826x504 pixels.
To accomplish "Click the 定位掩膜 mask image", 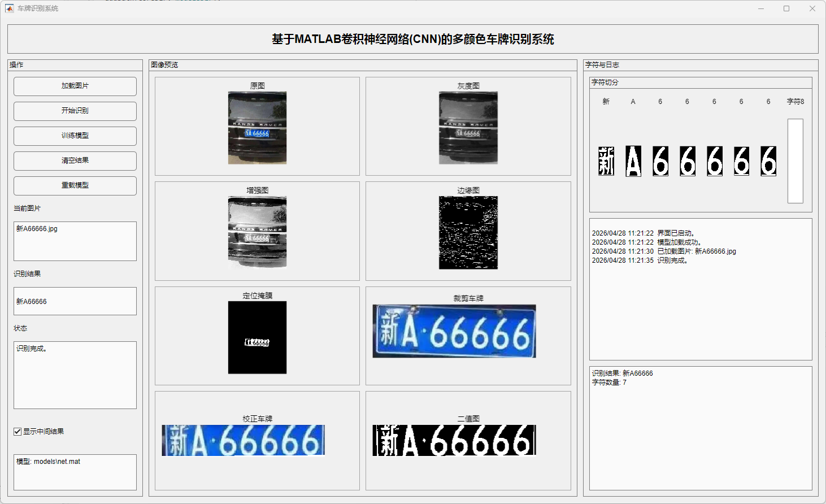I will [257, 337].
